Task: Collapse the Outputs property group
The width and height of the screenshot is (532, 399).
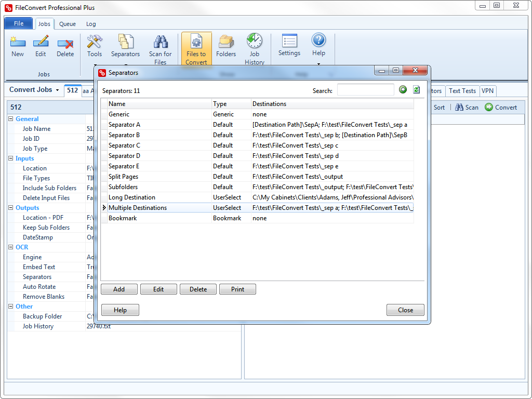Action: coord(10,208)
